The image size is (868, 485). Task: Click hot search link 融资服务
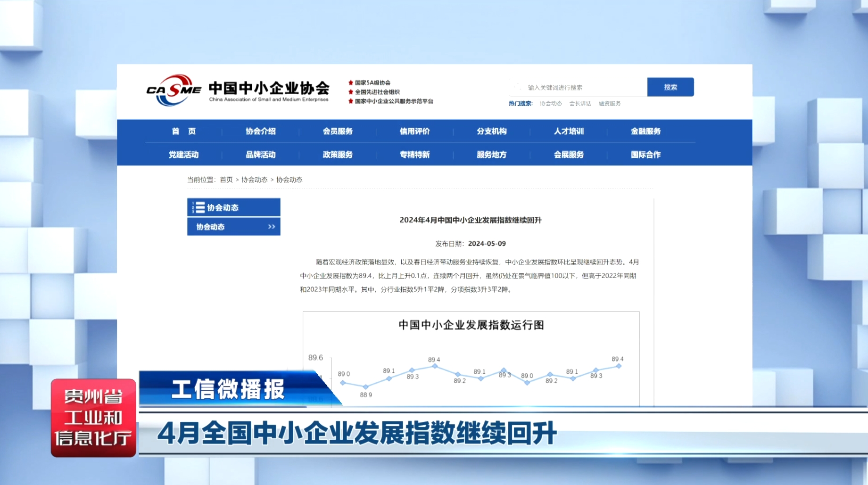[609, 104]
